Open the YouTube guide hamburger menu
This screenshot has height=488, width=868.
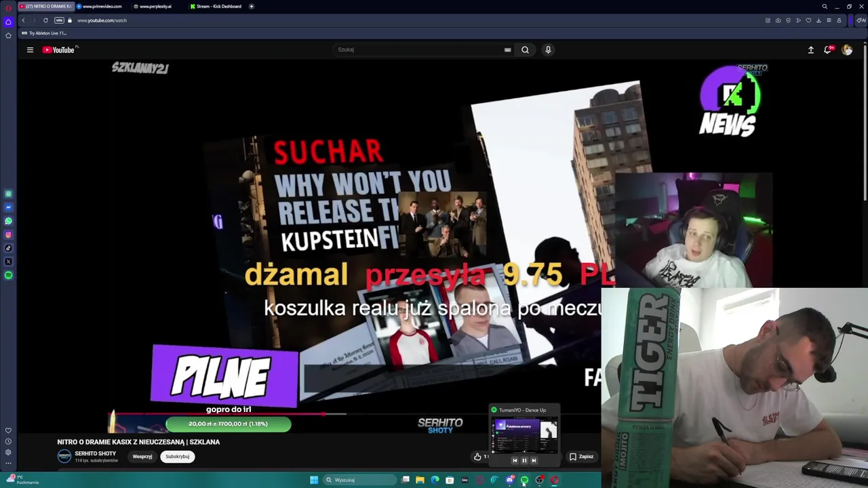30,49
